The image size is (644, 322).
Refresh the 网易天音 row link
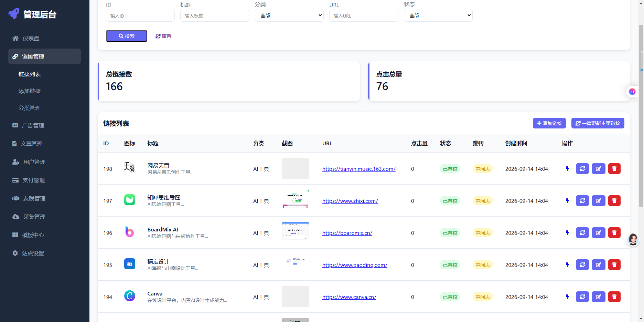(582, 169)
